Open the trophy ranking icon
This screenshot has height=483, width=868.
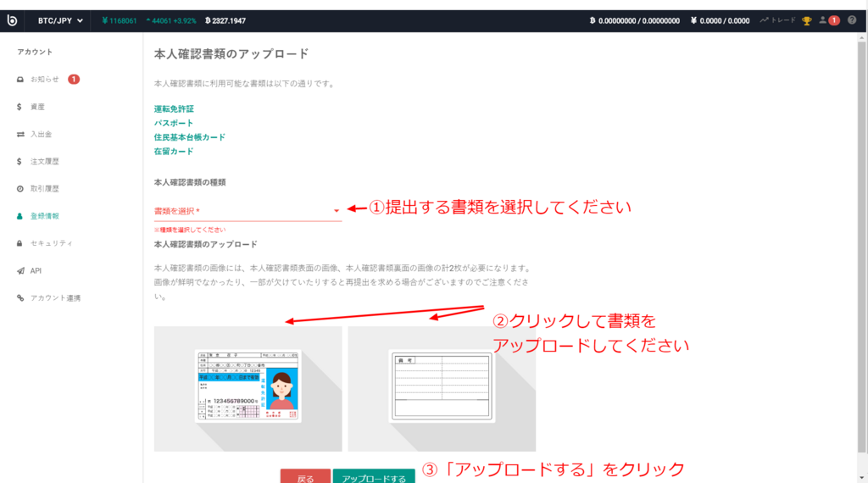pos(807,21)
